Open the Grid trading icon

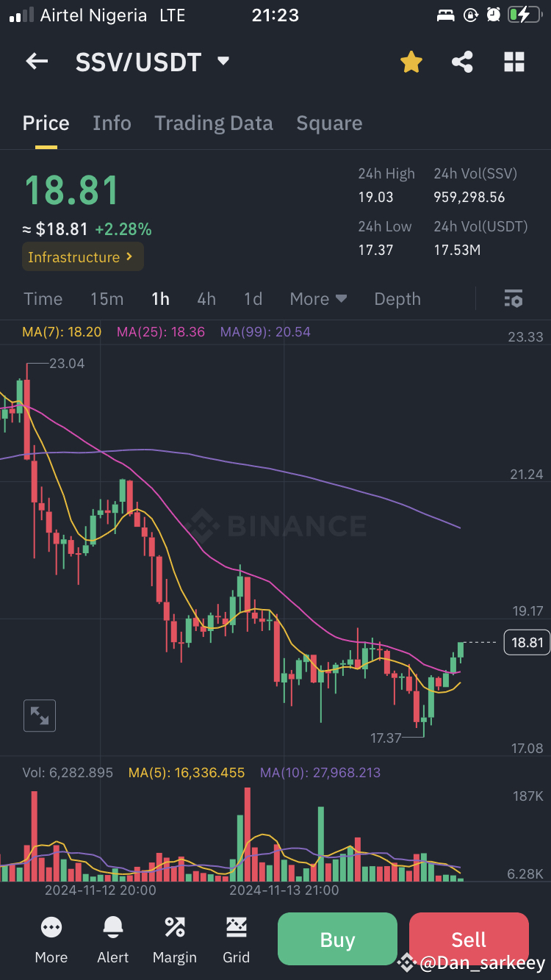237,928
